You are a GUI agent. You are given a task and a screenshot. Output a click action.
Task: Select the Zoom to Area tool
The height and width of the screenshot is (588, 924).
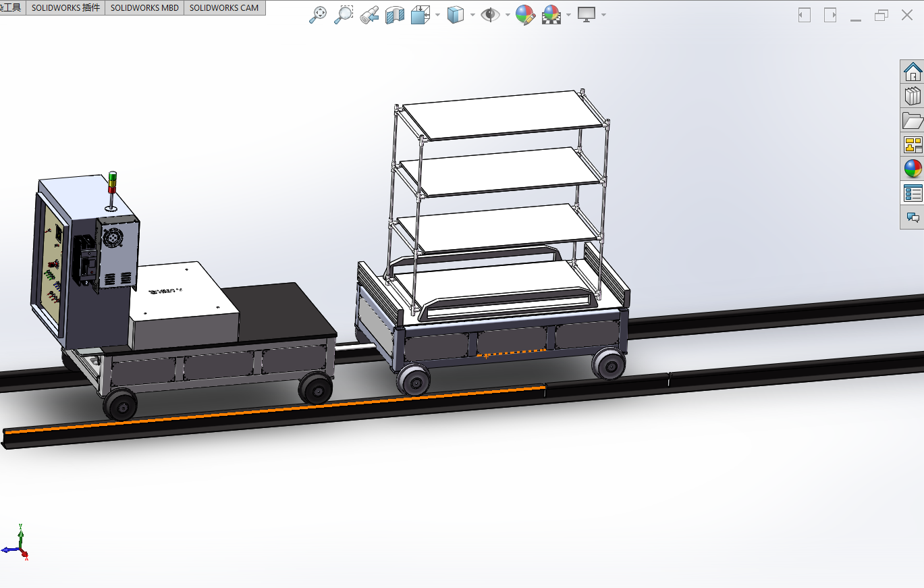[344, 15]
